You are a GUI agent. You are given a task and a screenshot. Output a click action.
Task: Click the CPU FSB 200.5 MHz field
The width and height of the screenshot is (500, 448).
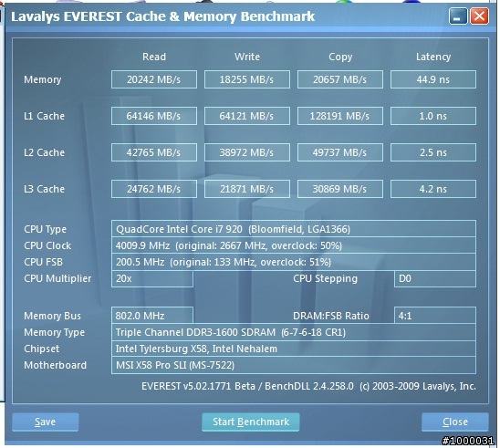294,262
